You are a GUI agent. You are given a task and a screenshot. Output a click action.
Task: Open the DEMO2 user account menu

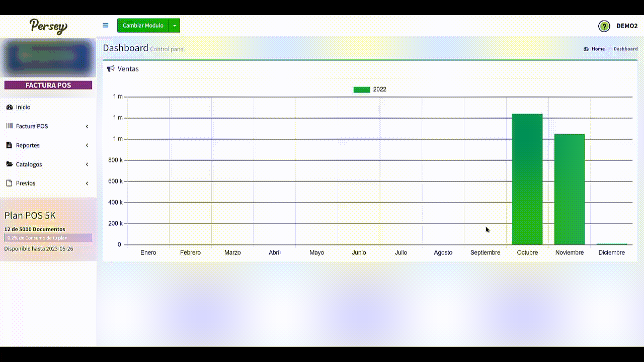click(627, 26)
